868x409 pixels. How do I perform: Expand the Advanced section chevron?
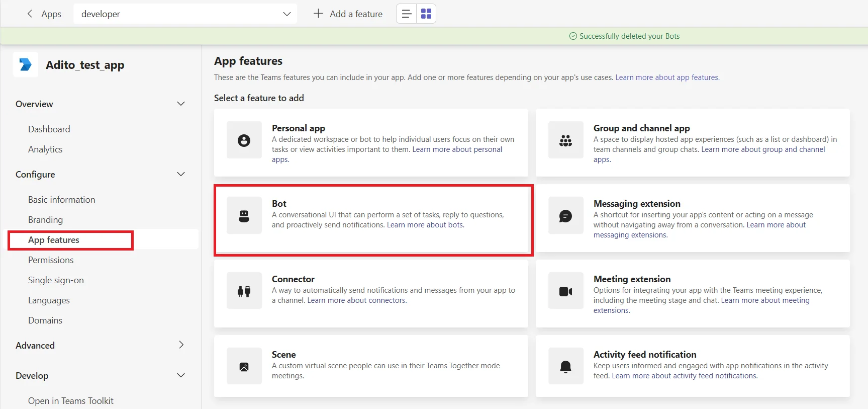point(181,345)
